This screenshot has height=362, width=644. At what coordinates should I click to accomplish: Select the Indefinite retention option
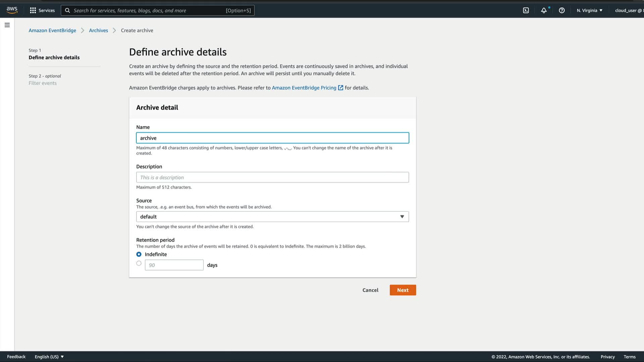139,254
